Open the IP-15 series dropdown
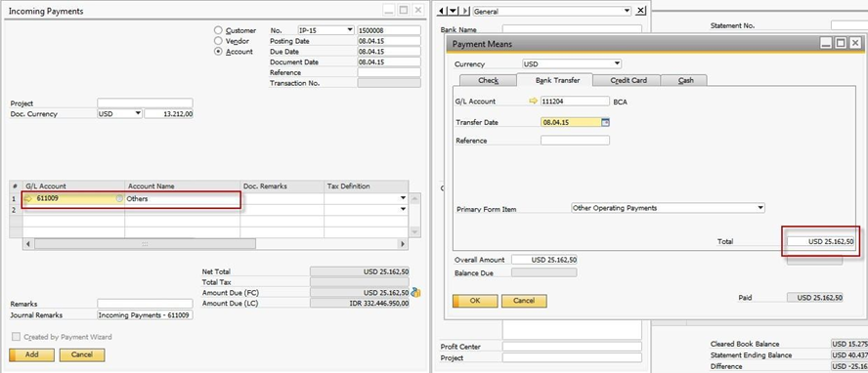This screenshot has height=373, width=868. tap(349, 30)
